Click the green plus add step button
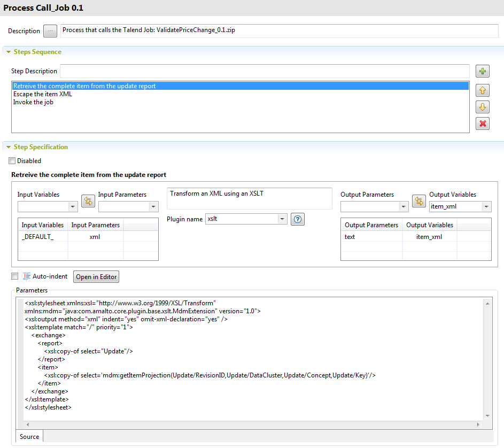 (483, 71)
